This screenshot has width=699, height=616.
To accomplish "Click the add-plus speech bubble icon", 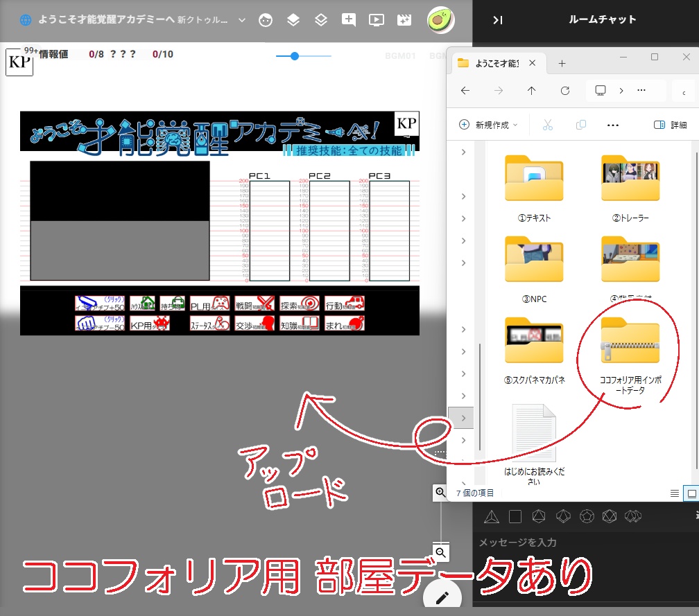I will point(349,19).
